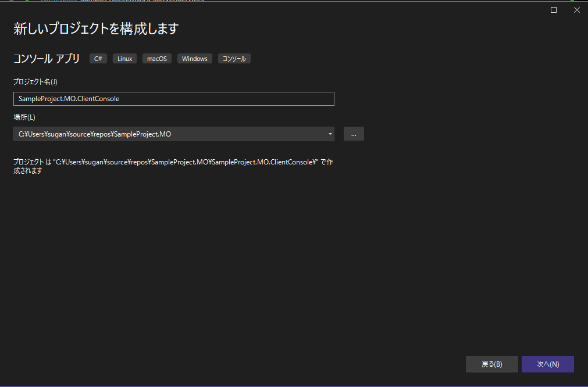Click the '...' browse folder button

[354, 134]
